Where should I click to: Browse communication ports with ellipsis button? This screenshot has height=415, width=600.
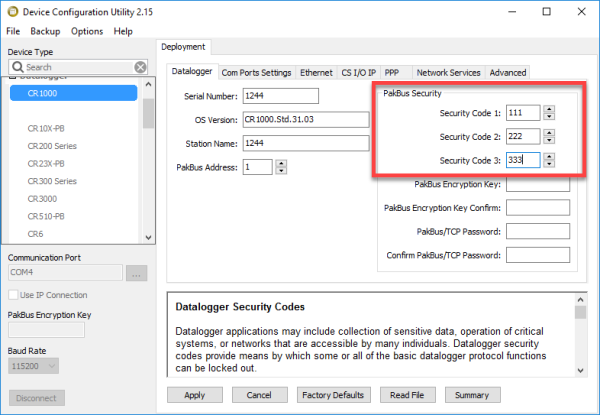click(137, 273)
